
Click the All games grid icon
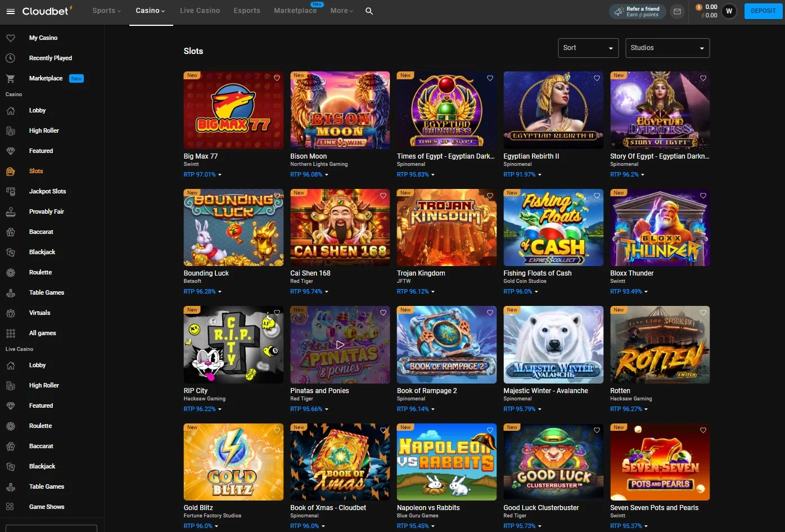10,333
